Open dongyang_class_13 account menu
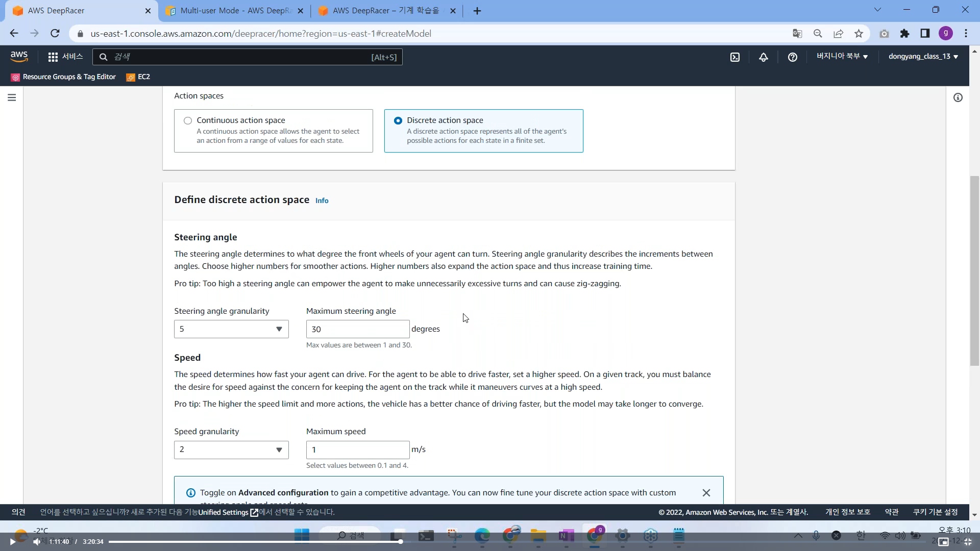980x551 pixels. tap(923, 57)
